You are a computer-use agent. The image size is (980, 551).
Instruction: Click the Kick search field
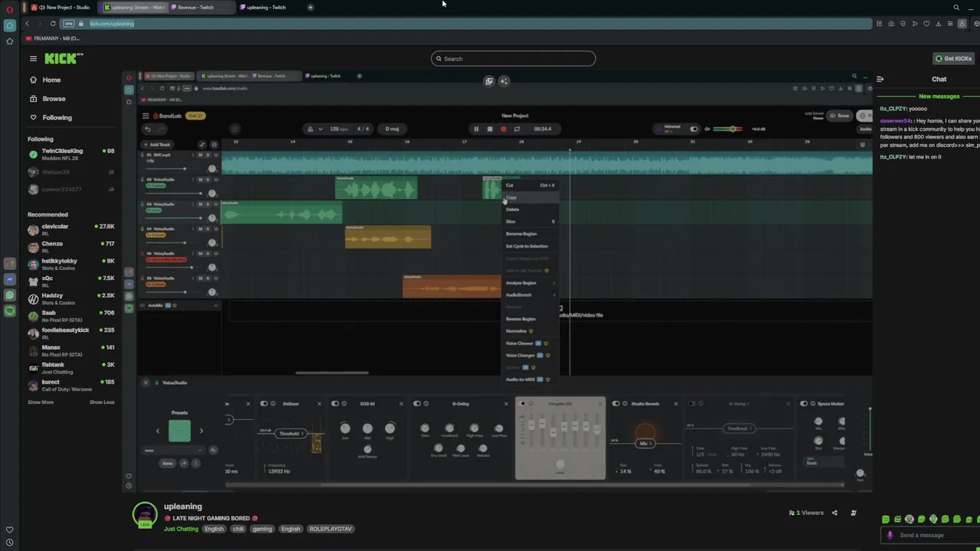tap(513, 58)
